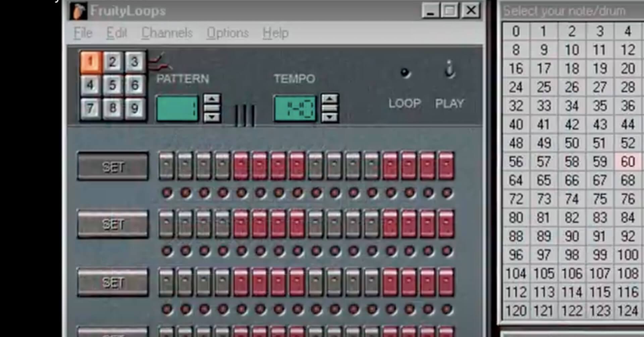
Task: Open the Options menu
Action: click(227, 33)
